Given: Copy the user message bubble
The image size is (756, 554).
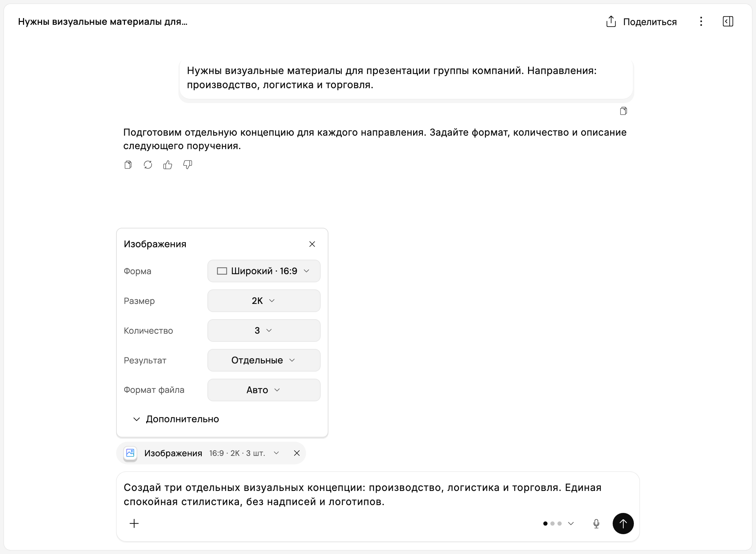Looking at the screenshot, I should [x=623, y=111].
